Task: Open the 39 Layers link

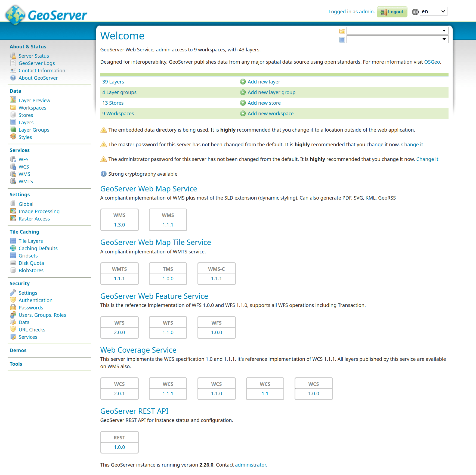Action: tap(113, 82)
